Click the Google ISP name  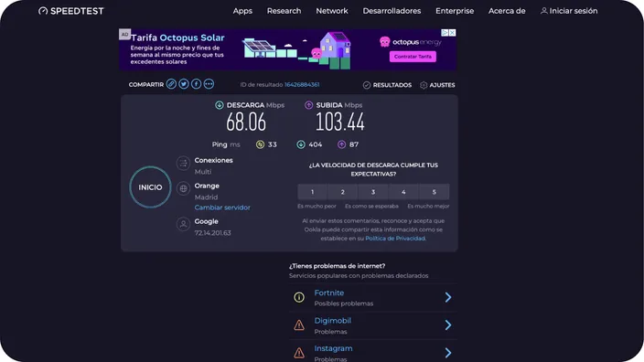click(x=206, y=221)
